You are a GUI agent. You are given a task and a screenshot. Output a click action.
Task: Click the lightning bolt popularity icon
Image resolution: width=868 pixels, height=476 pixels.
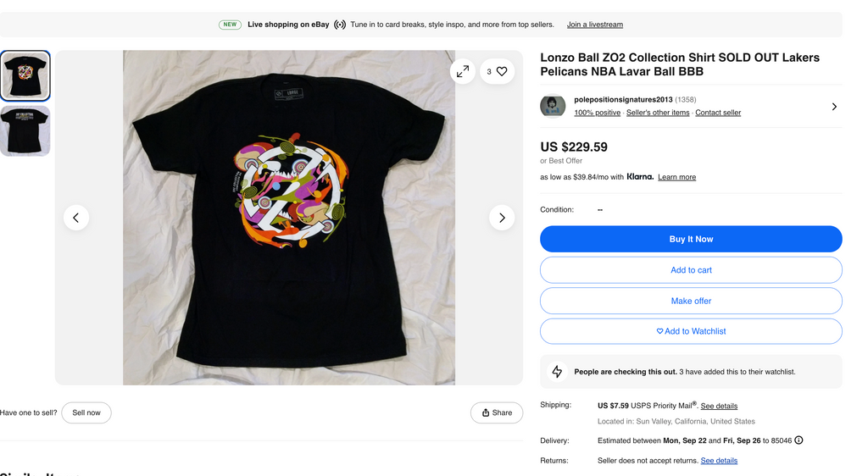point(557,372)
